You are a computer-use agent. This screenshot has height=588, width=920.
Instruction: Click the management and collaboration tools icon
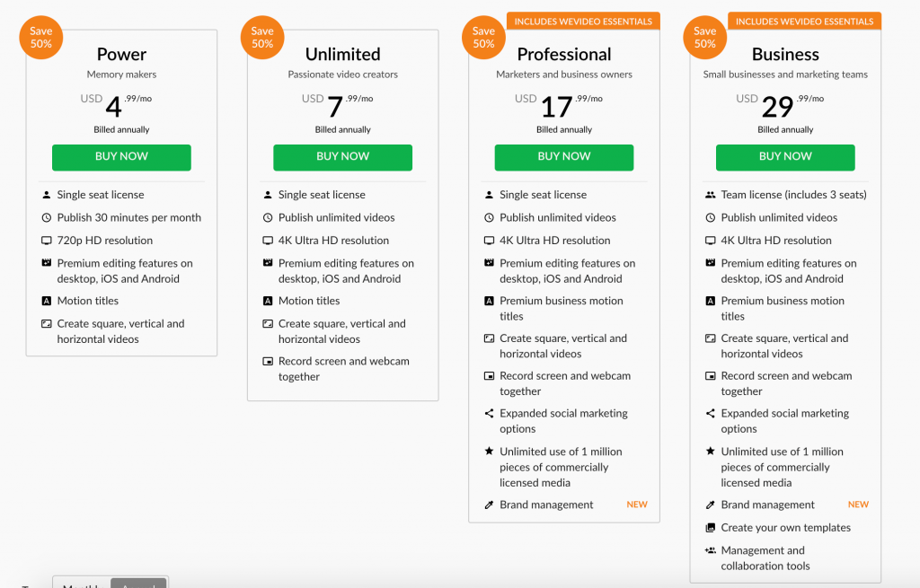(710, 550)
